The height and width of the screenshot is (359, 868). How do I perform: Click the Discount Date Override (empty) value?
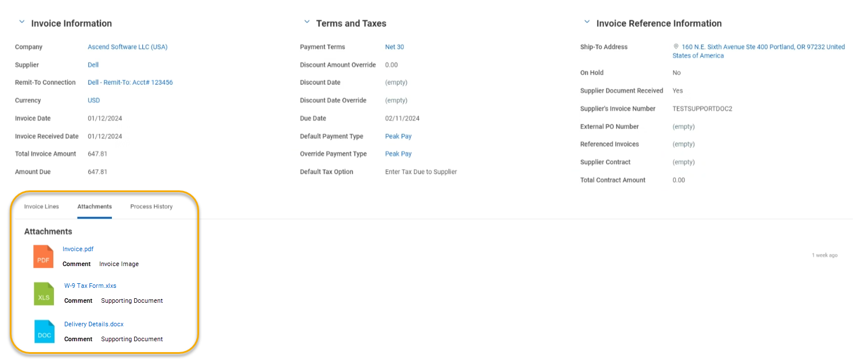(x=396, y=100)
